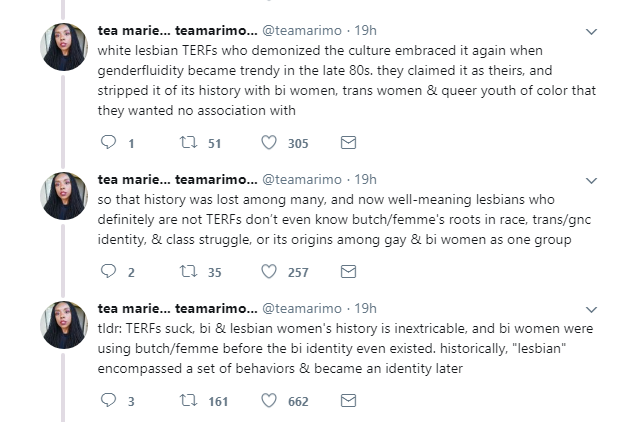Reply to the 'history was lost' tweet
Screen dimensions: 640x422
point(110,272)
